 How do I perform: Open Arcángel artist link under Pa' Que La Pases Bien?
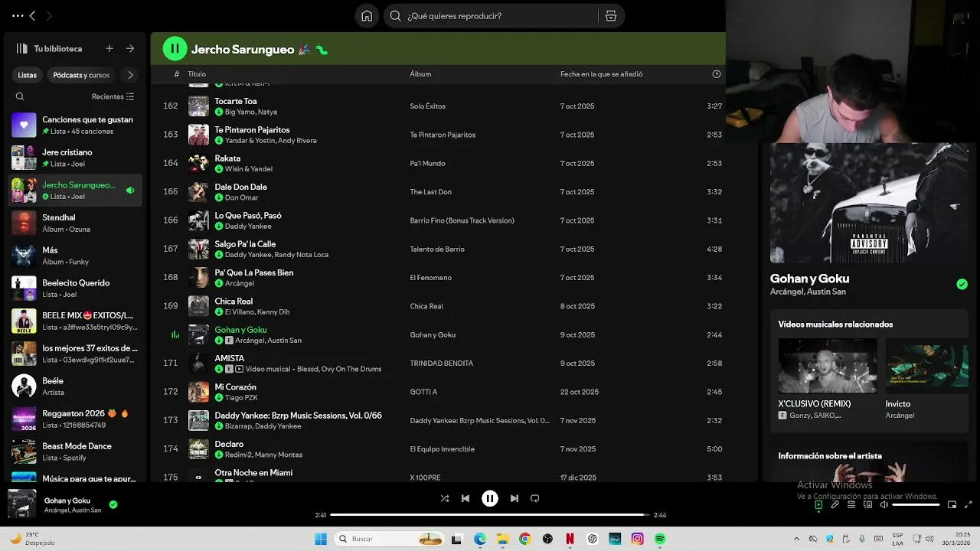click(240, 283)
